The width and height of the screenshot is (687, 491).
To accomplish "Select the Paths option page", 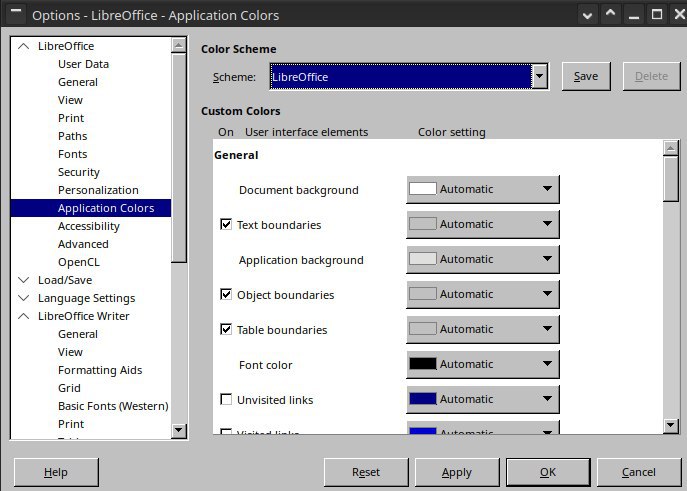I will [x=72, y=136].
